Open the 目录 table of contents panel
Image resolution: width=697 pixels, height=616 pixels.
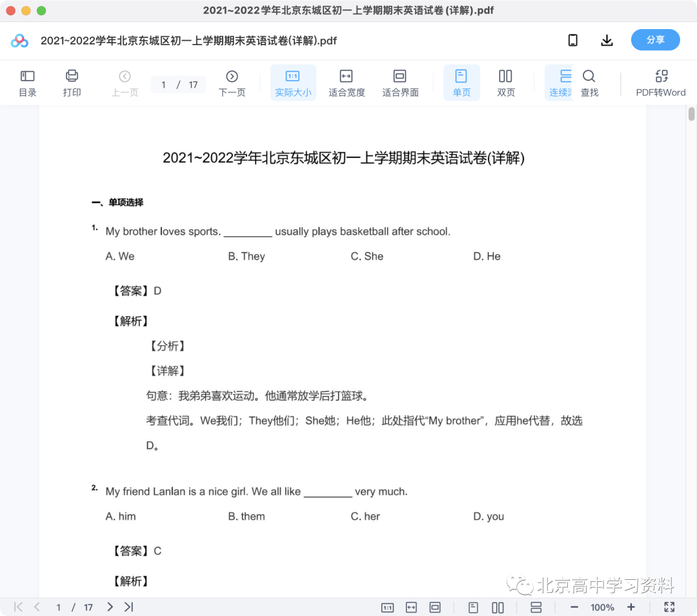(28, 83)
